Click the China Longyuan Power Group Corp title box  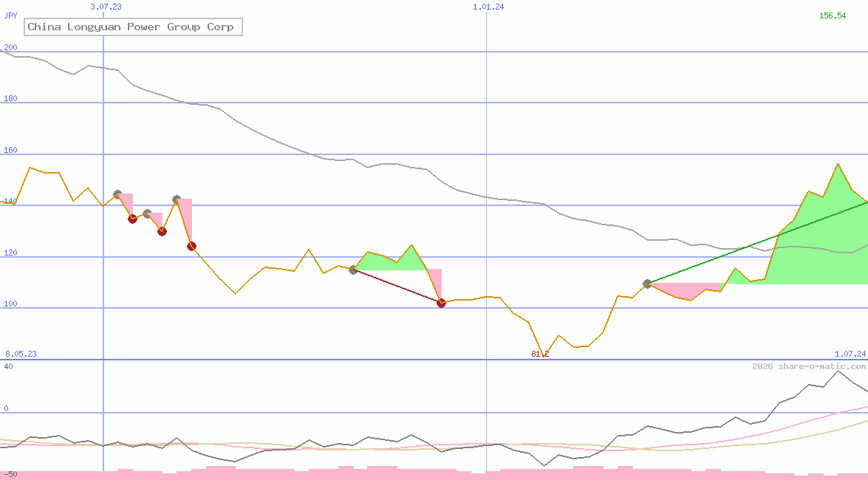pos(134,27)
